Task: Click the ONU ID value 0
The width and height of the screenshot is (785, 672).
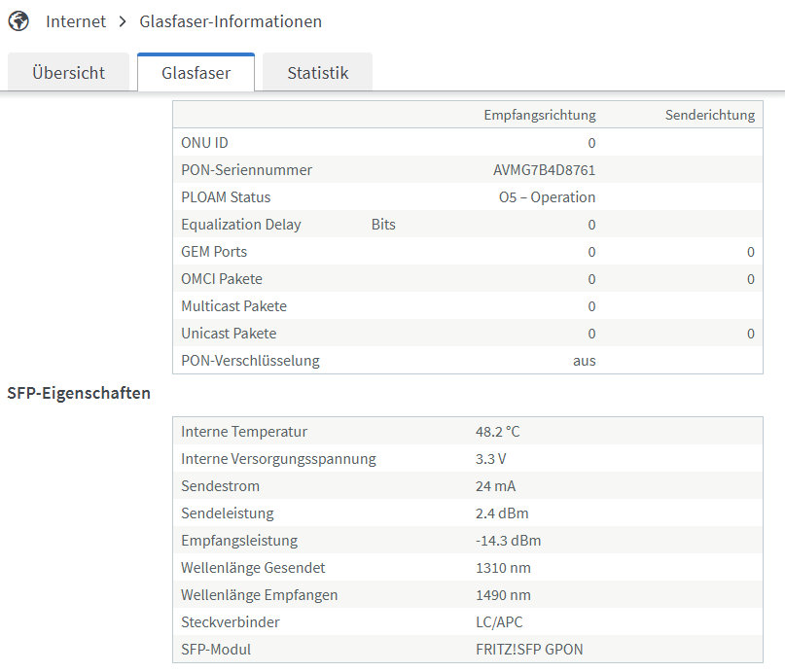Action: 591,143
